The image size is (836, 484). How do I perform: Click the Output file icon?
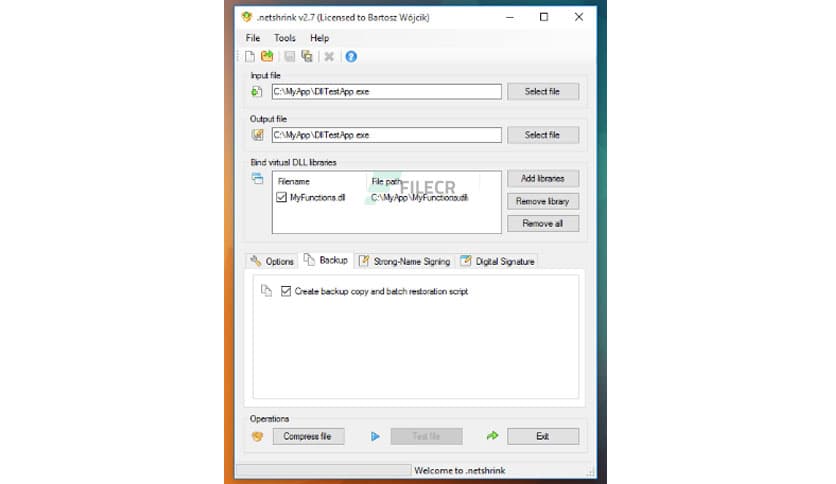point(258,135)
